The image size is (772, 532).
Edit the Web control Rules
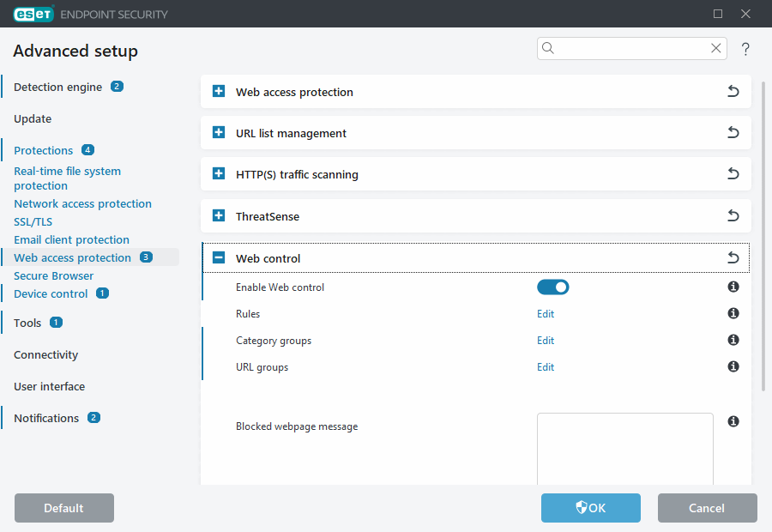pos(546,313)
